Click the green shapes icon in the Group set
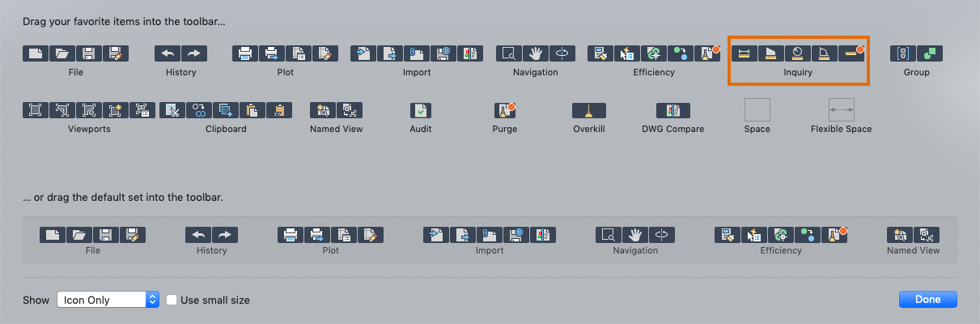This screenshot has width=980, height=324. pyautogui.click(x=931, y=54)
